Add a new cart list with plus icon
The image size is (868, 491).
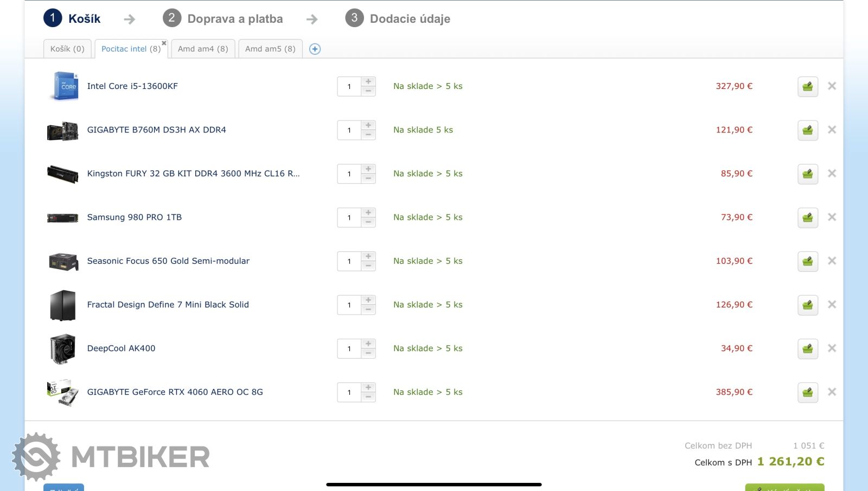(315, 49)
